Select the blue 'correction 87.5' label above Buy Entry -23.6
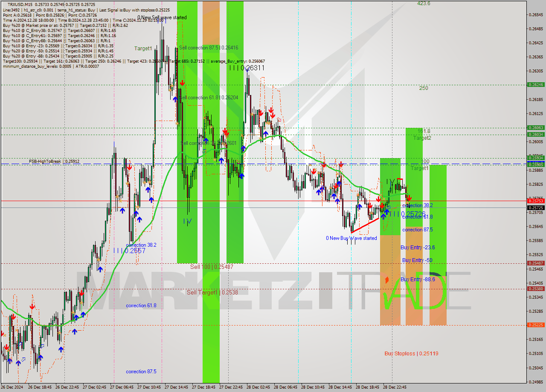This screenshot has height=392, width=546. click(417, 230)
